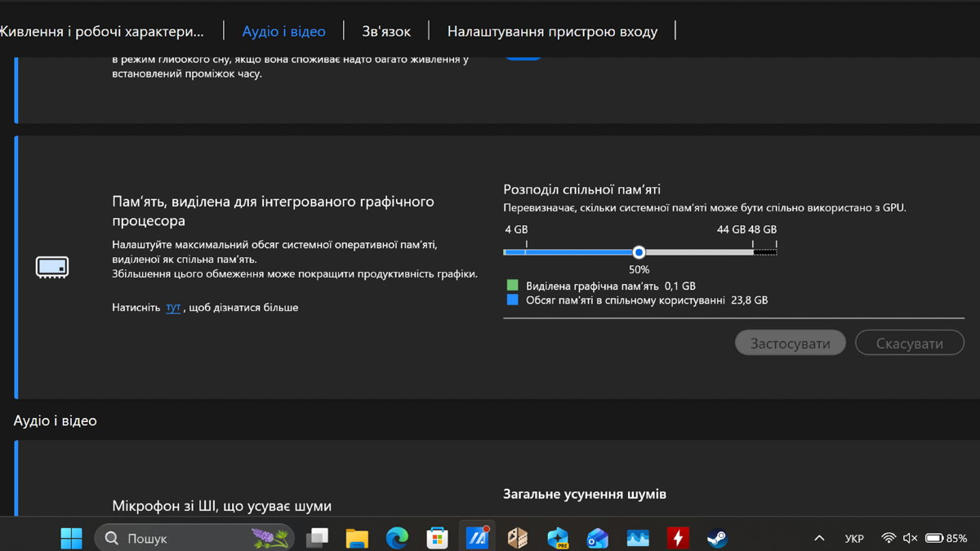Click the red lightning bolt taskbar app
Viewport: 980px width, 551px height.
pos(677,538)
